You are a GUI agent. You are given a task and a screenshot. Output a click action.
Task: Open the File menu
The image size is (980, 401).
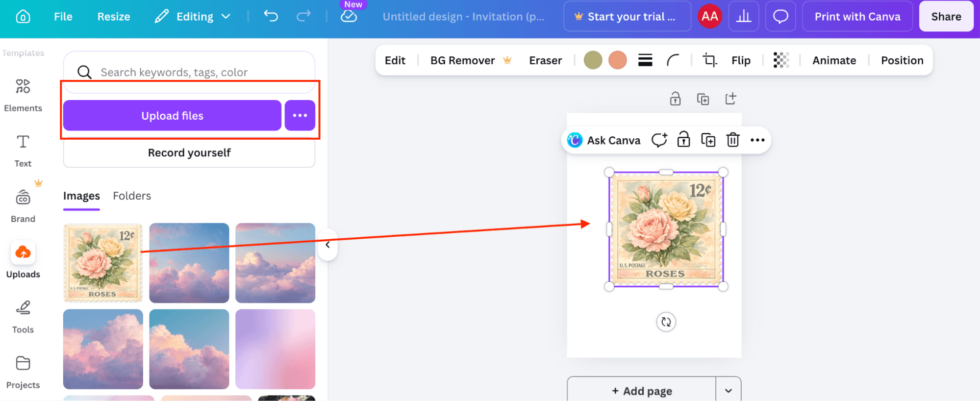click(63, 17)
